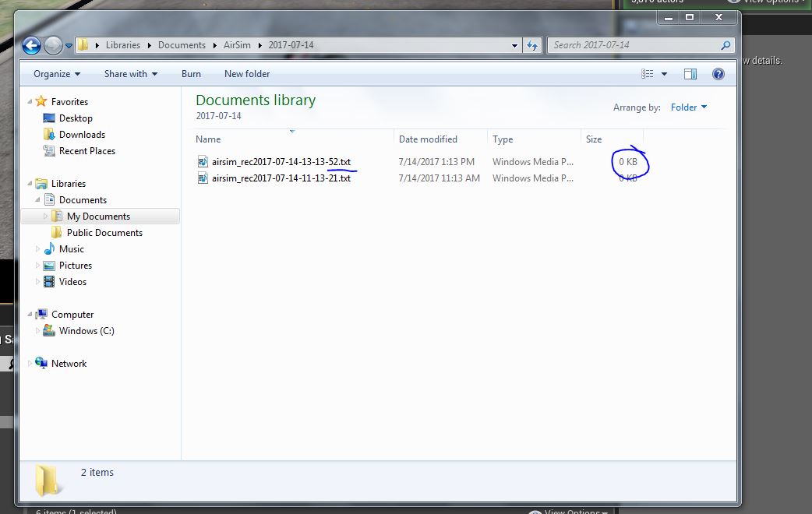Click Burn in the toolbar
This screenshot has width=812, height=514.
pos(191,74)
